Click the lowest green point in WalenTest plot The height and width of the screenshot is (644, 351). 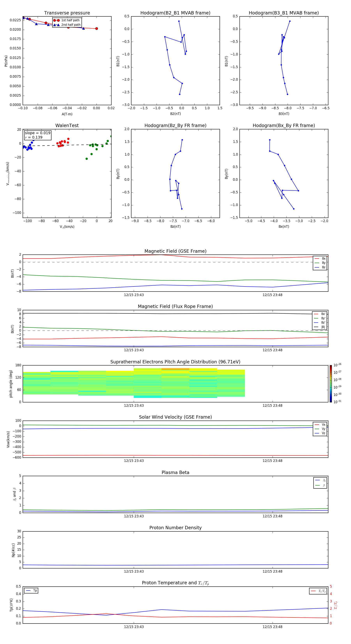(87, 159)
